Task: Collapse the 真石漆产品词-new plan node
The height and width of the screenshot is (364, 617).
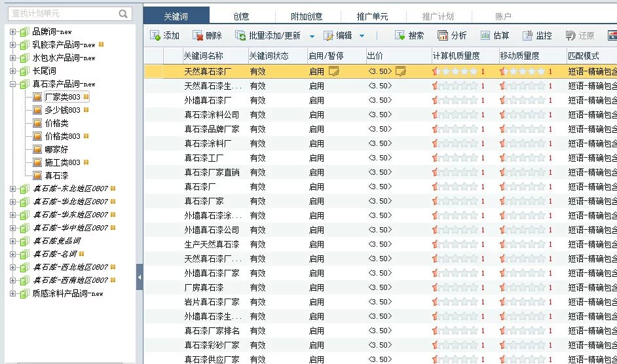Action: point(12,84)
